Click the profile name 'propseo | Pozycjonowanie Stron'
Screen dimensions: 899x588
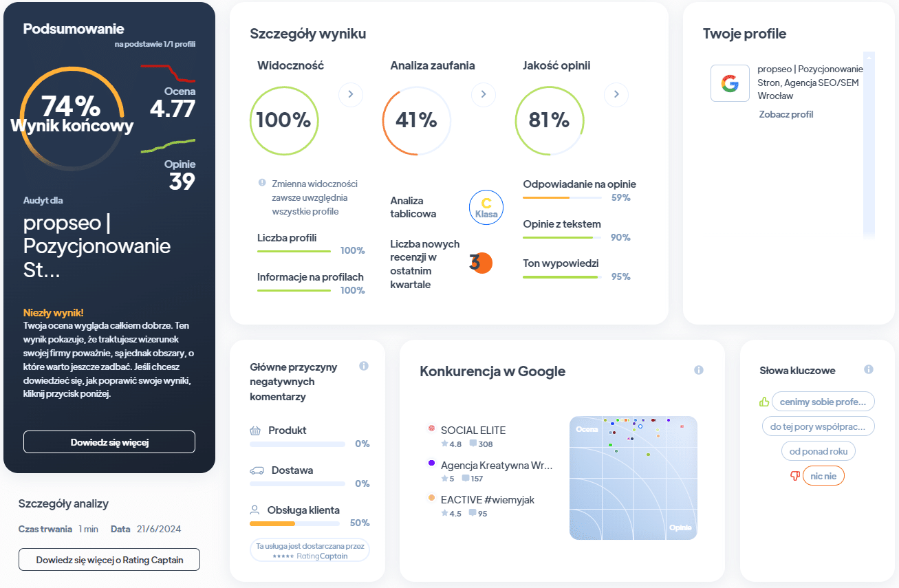pyautogui.click(x=810, y=83)
